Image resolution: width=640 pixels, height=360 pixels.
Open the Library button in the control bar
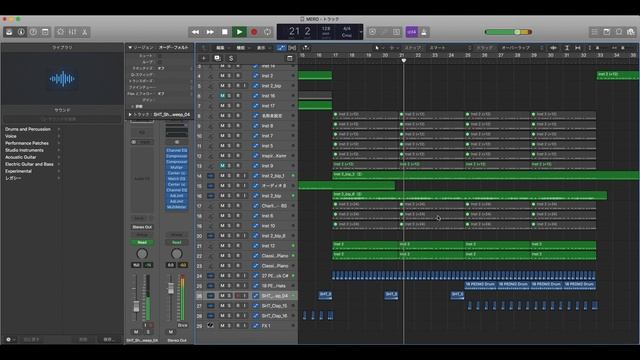pyautogui.click(x=9, y=32)
